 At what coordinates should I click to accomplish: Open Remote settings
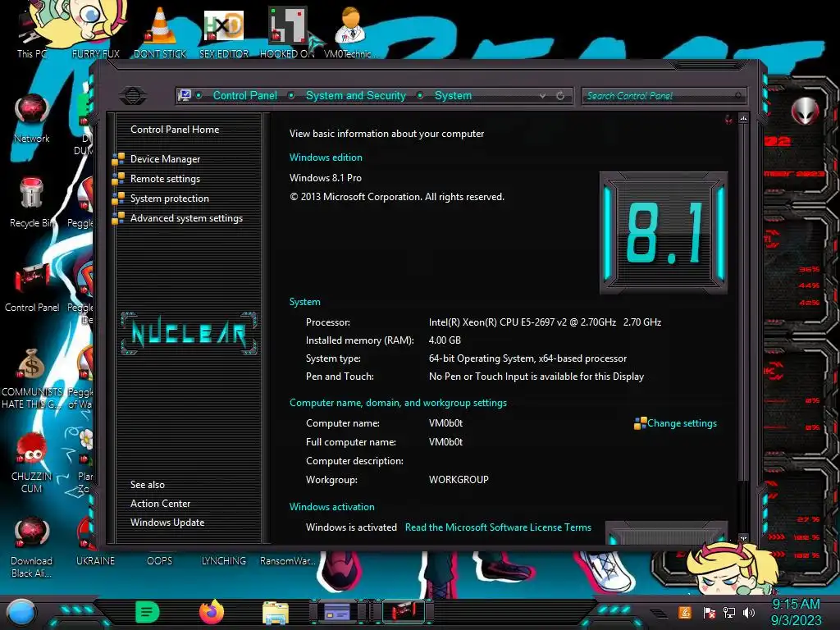[x=165, y=179]
